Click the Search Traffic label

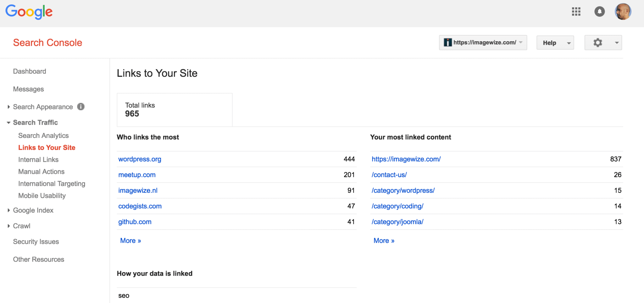pyautogui.click(x=36, y=123)
